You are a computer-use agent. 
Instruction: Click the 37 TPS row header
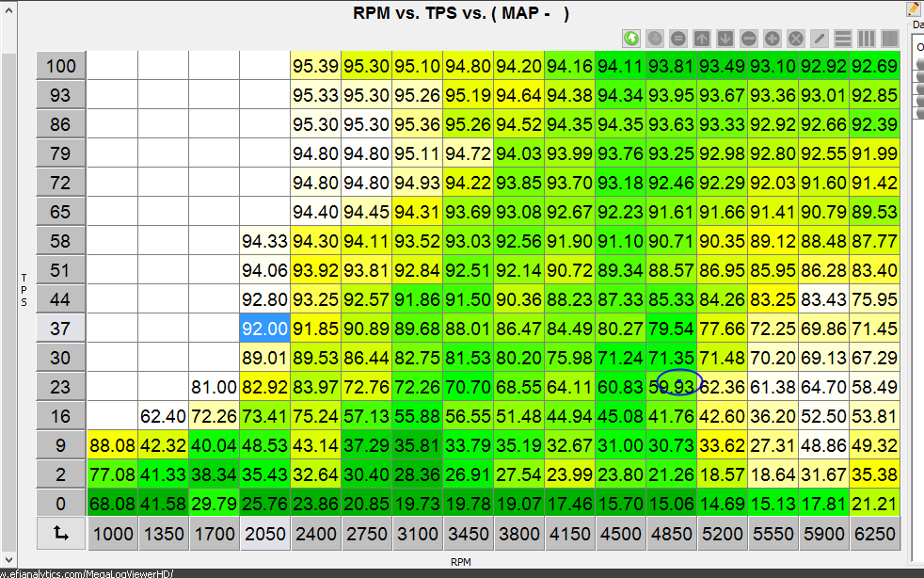tap(61, 329)
